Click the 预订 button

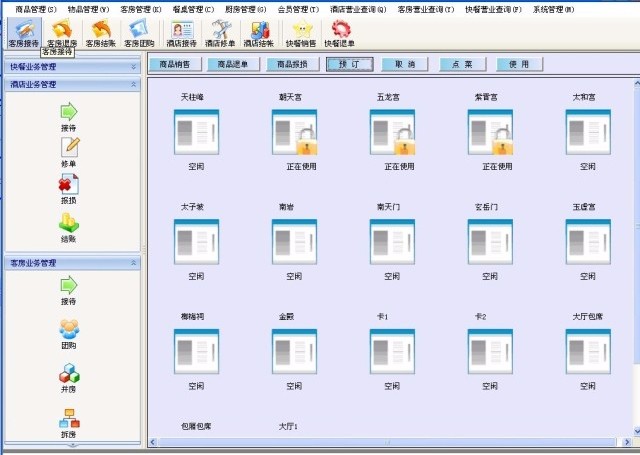pyautogui.click(x=349, y=64)
